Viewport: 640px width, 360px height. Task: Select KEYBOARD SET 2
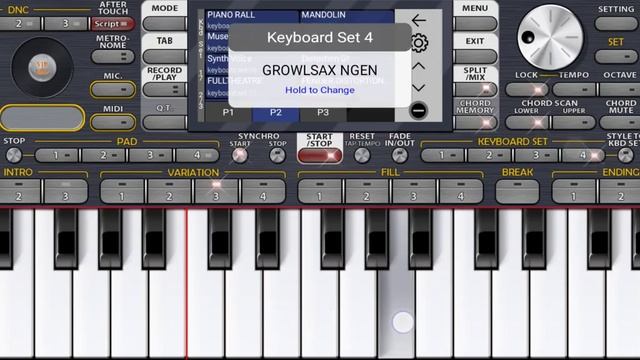click(x=490, y=156)
